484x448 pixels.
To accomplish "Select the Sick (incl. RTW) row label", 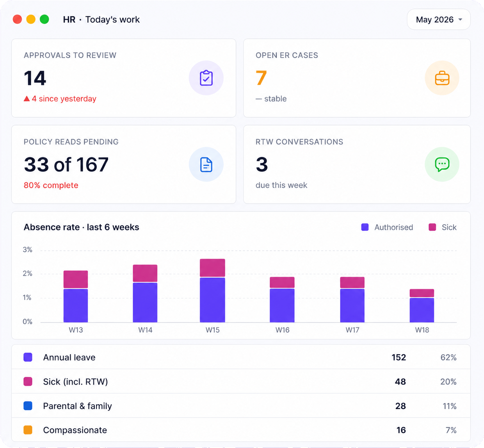I will point(75,382).
